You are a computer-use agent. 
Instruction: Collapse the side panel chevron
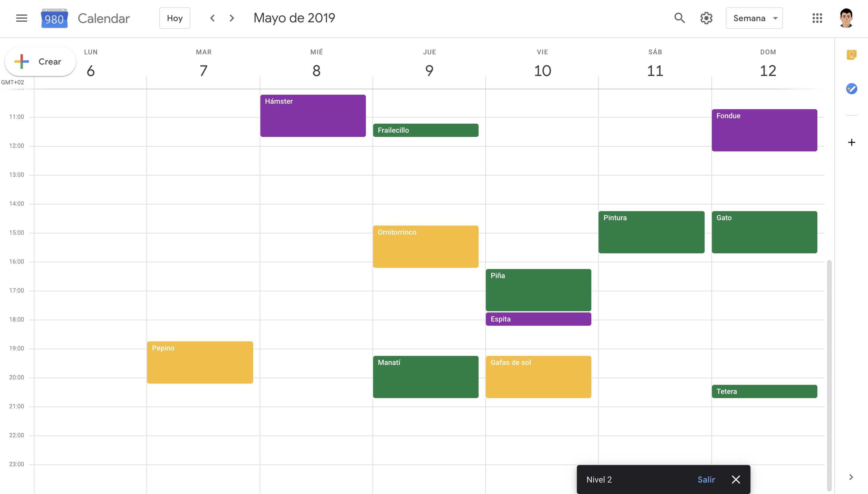tap(851, 477)
